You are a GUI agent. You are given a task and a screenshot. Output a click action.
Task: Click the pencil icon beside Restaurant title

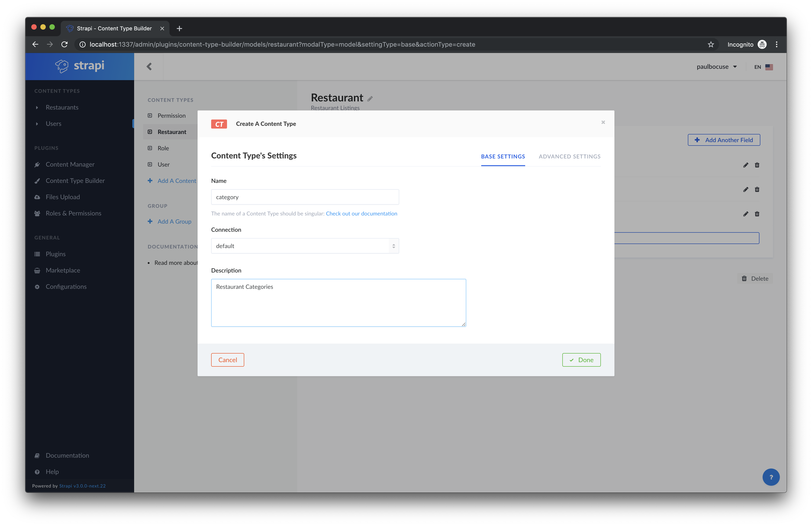(370, 99)
